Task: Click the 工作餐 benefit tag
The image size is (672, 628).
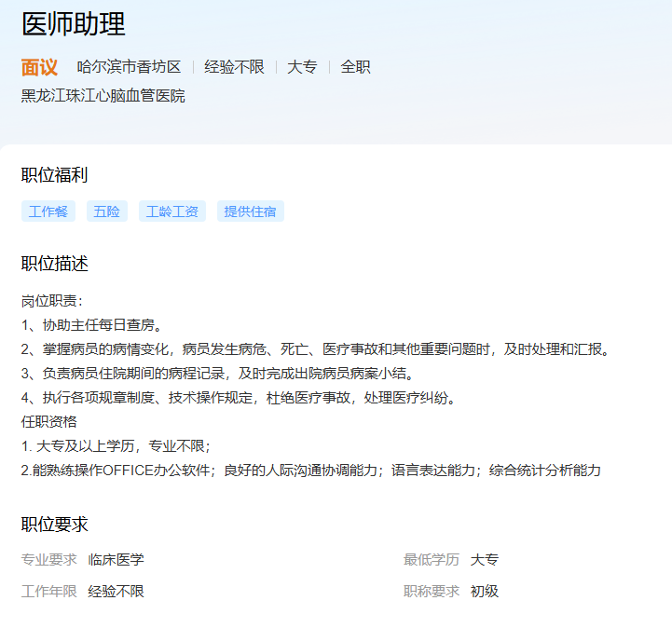Action: (48, 212)
